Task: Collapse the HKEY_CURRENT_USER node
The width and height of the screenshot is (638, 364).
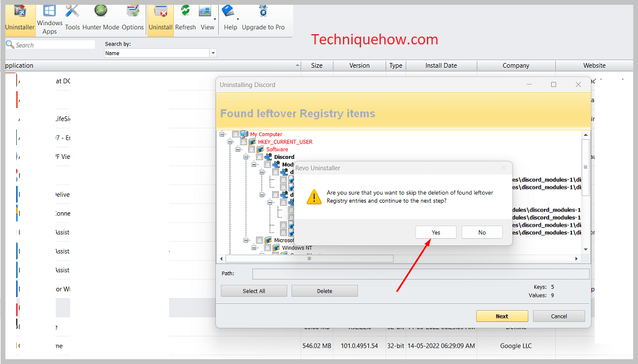Action: point(230,142)
